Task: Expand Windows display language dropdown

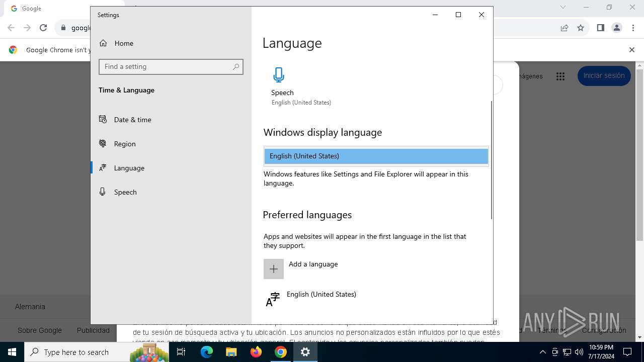Action: tap(376, 156)
